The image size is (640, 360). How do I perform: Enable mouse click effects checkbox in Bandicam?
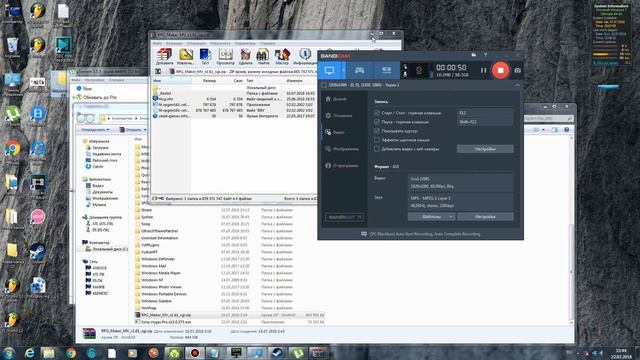coord(377,140)
